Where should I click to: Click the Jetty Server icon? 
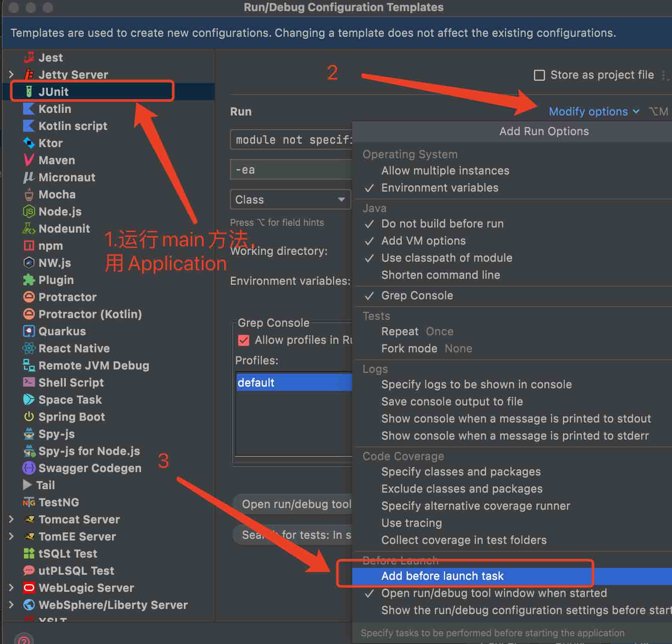pos(29,74)
